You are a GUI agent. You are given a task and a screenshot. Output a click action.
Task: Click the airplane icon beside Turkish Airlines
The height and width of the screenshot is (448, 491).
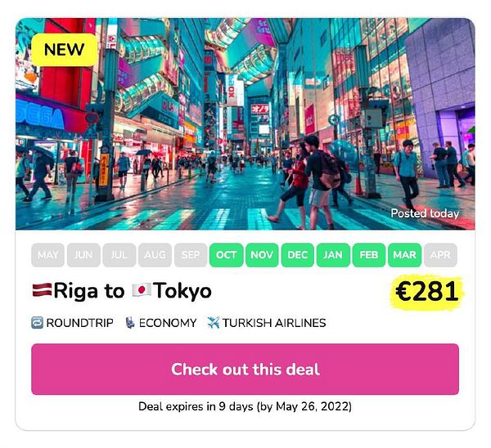pos(214,323)
